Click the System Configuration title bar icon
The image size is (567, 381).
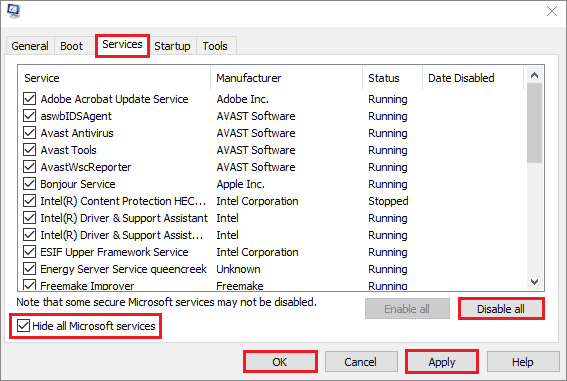(14, 11)
